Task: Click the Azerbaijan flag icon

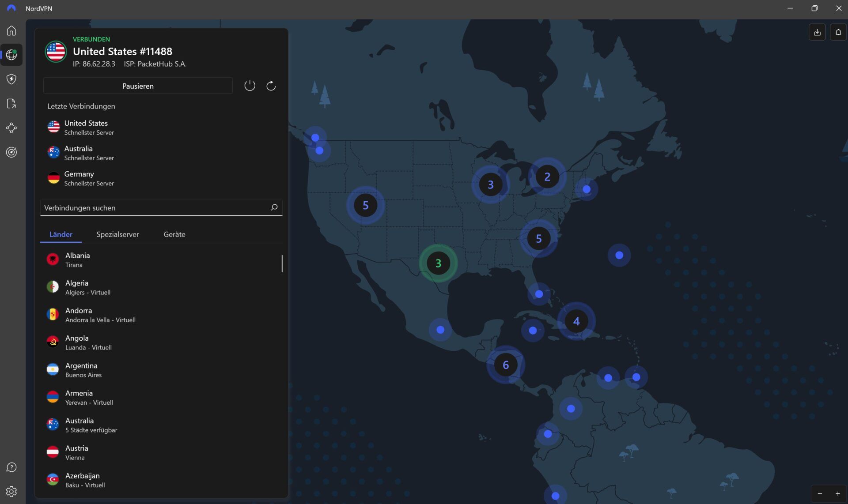Action: tap(53, 479)
